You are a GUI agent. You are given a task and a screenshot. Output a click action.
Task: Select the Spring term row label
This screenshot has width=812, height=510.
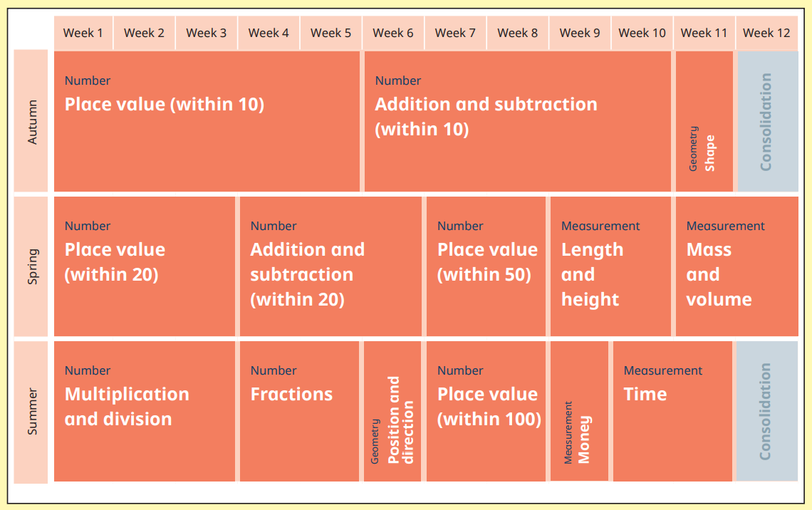(x=32, y=266)
